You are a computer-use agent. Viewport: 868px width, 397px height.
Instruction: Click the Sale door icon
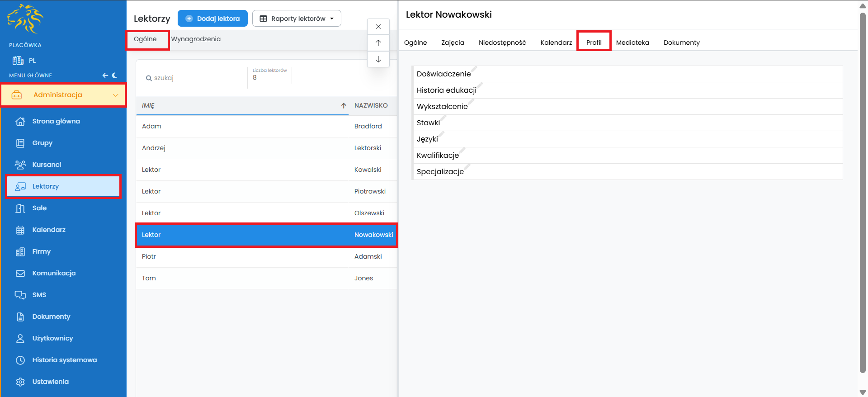(x=20, y=208)
